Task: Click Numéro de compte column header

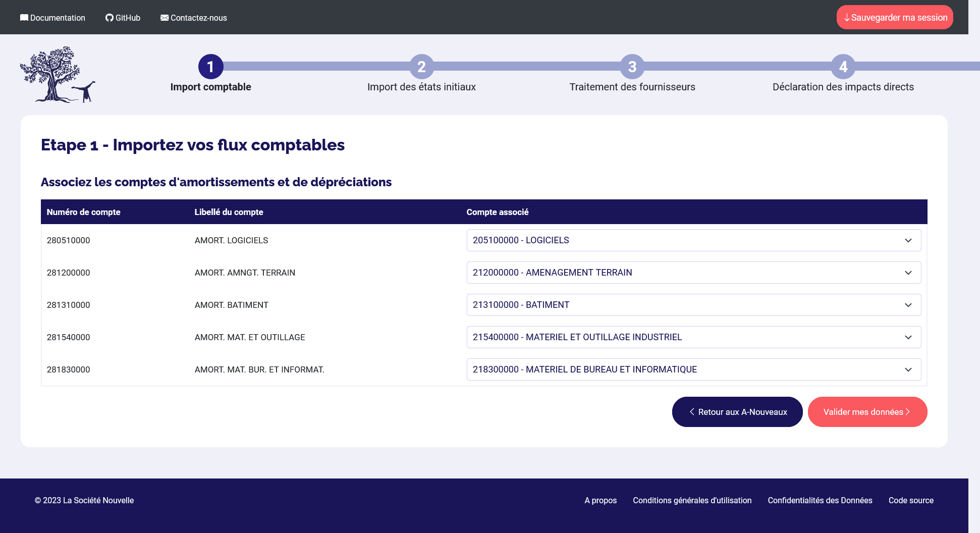Action: pyautogui.click(x=84, y=212)
